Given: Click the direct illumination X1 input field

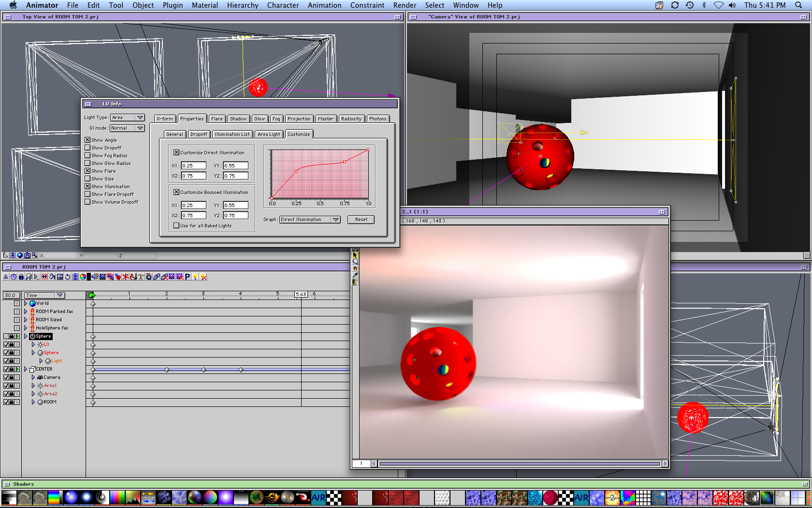Looking at the screenshot, I should click(x=193, y=166).
